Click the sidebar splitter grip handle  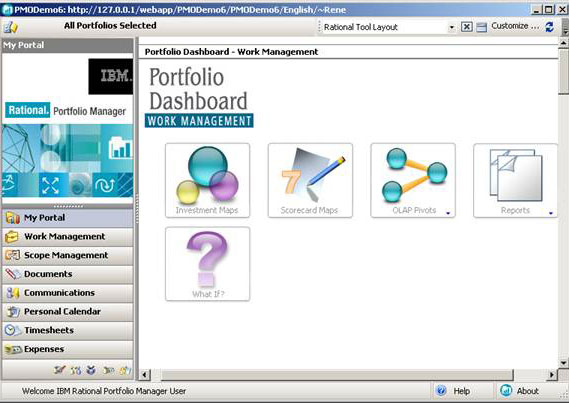(137, 209)
